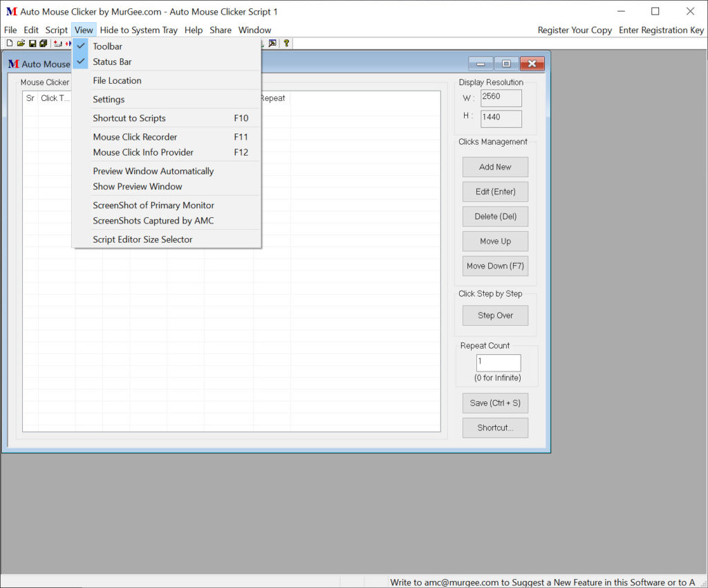708x588 pixels.
Task: Click the Edit (Enter) button
Action: [495, 192]
